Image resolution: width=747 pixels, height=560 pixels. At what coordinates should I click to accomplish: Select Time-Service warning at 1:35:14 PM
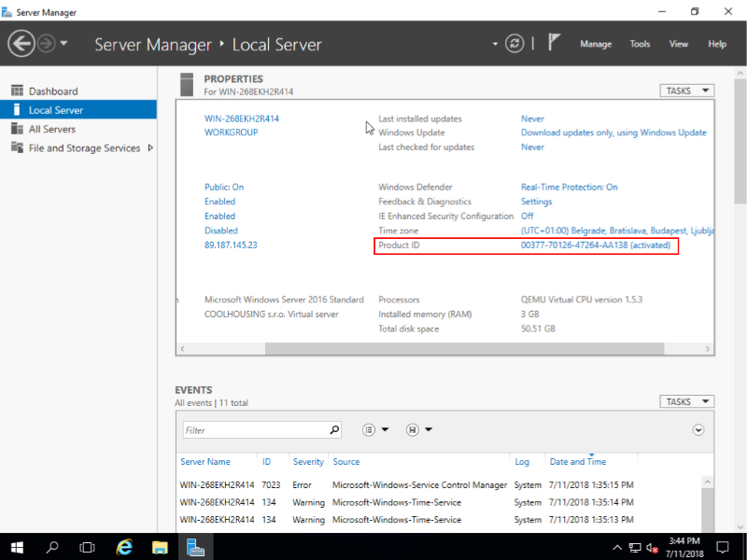pos(438,502)
